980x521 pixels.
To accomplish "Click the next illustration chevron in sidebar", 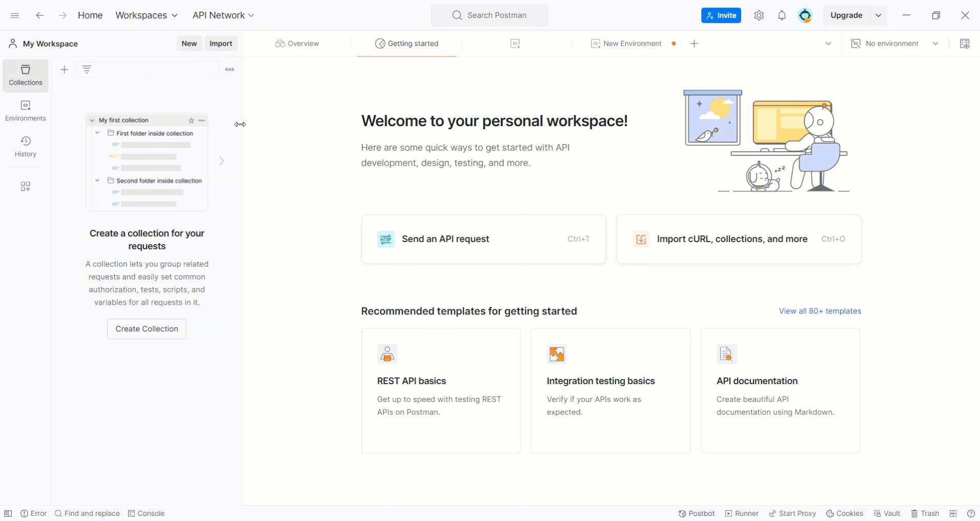I will pos(221,161).
